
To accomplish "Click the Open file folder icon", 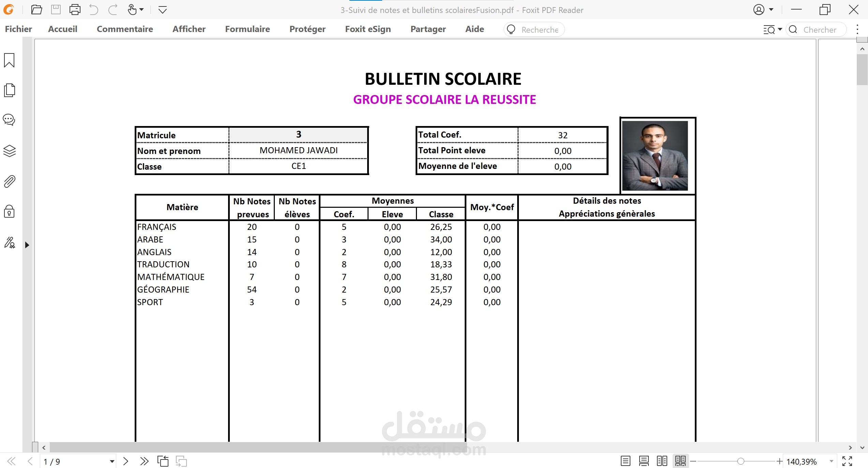I will [x=36, y=10].
